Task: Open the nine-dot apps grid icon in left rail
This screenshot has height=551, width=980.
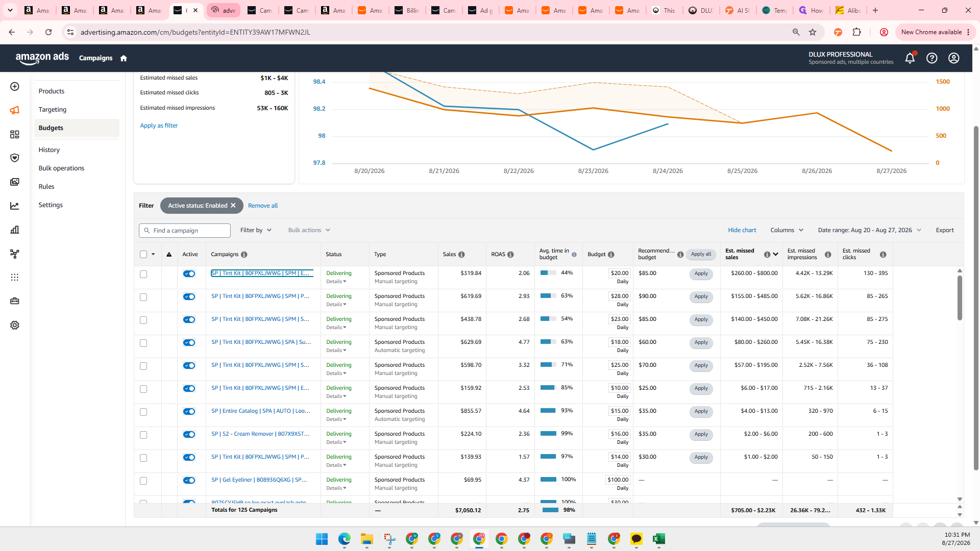Action: pyautogui.click(x=15, y=278)
